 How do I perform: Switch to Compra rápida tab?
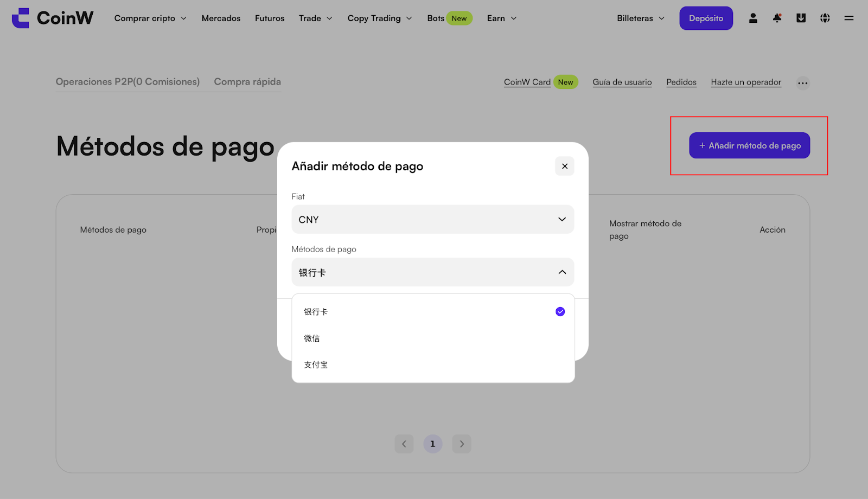247,81
